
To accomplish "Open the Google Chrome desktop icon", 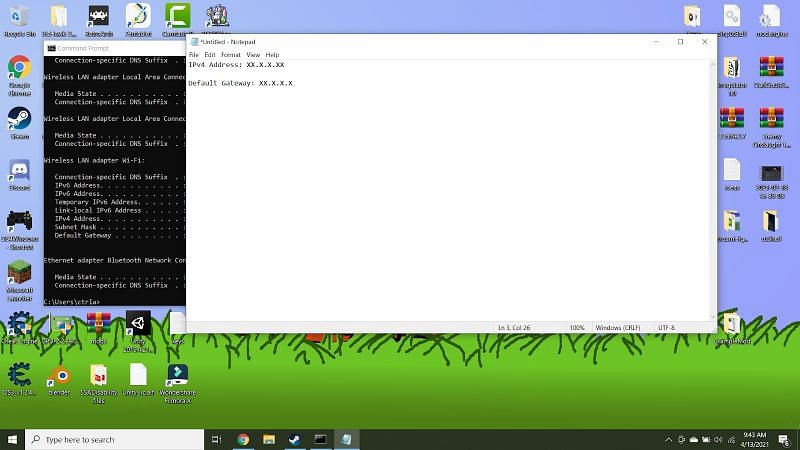I will 18,68.
